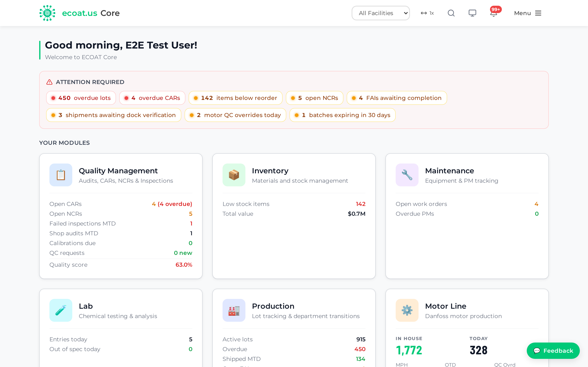Click the ecoat.us Core logo icon
The image size is (588, 367).
tap(47, 13)
